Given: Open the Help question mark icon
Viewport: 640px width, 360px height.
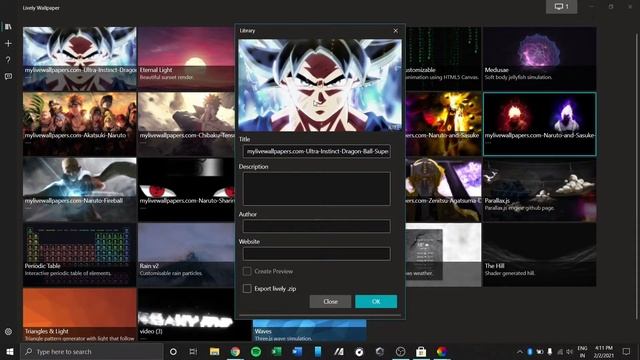Looking at the screenshot, I should tap(8, 60).
